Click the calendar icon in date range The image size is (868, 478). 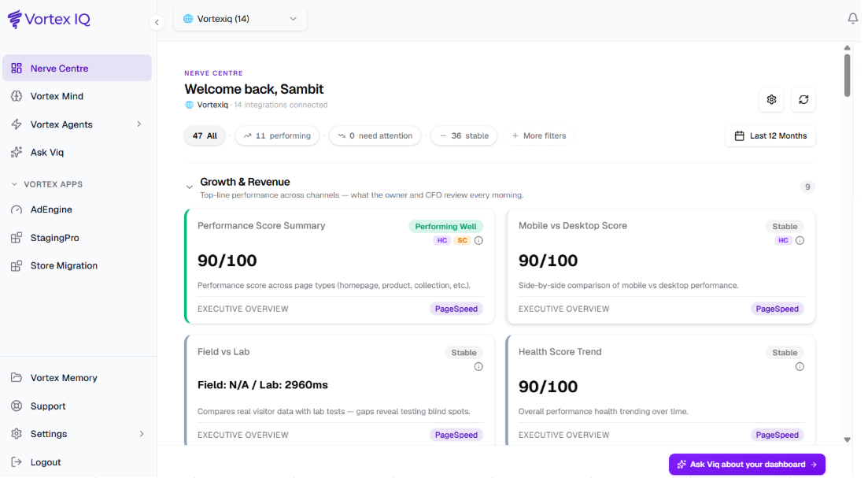coord(739,135)
